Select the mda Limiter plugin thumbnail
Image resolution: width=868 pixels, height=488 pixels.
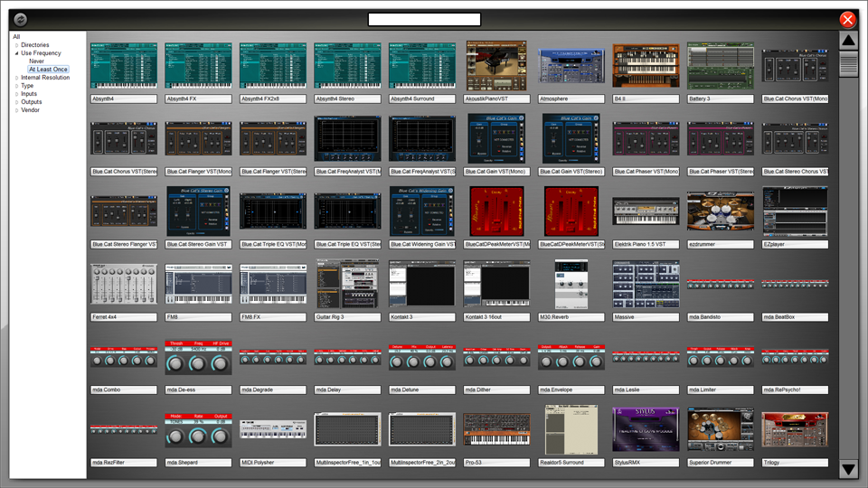(721, 358)
